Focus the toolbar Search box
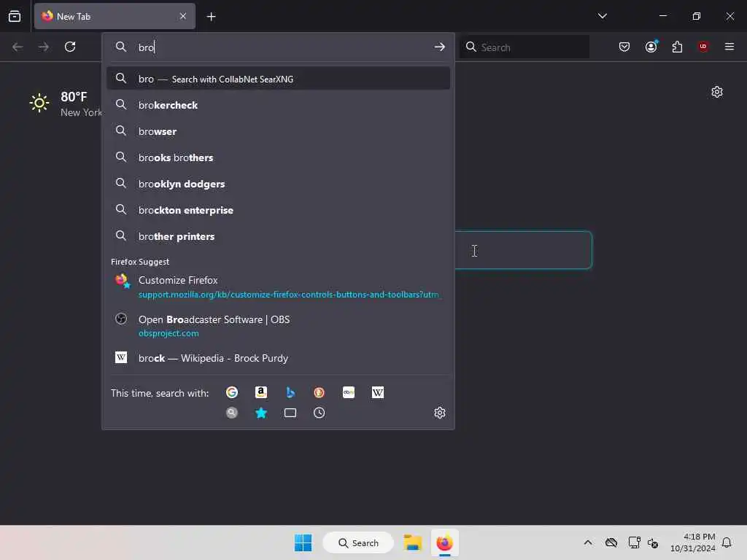 point(524,47)
